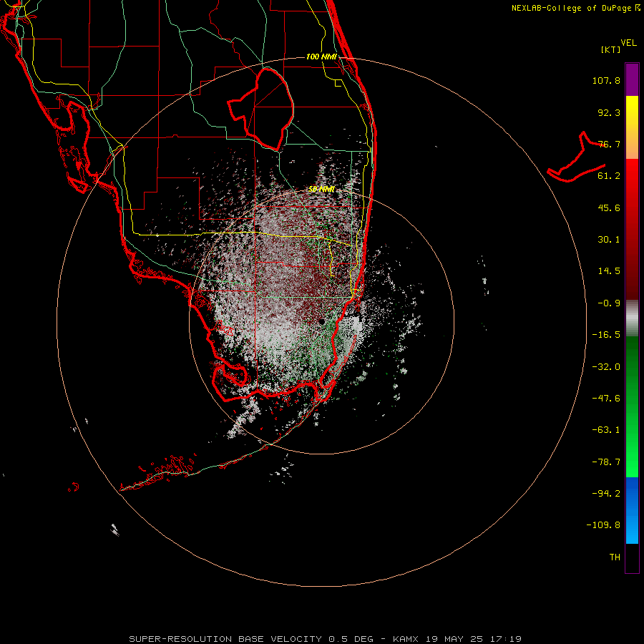
Task: Click the VEL legend title
Action: point(628,43)
